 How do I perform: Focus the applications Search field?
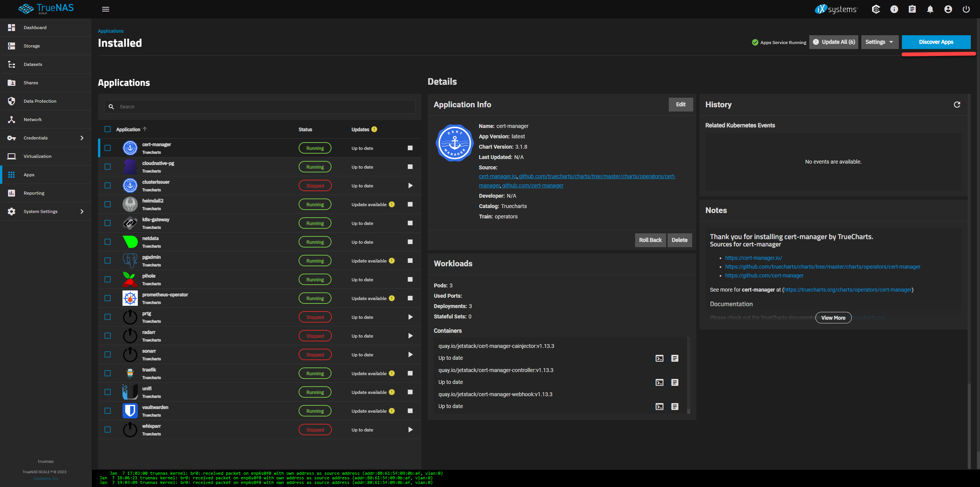tap(260, 107)
